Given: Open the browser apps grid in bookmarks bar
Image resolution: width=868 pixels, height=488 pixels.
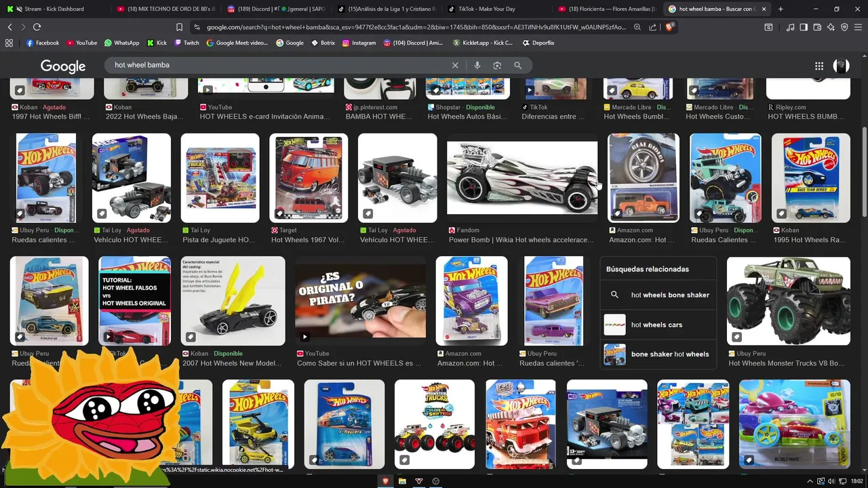Looking at the screenshot, I should (9, 43).
